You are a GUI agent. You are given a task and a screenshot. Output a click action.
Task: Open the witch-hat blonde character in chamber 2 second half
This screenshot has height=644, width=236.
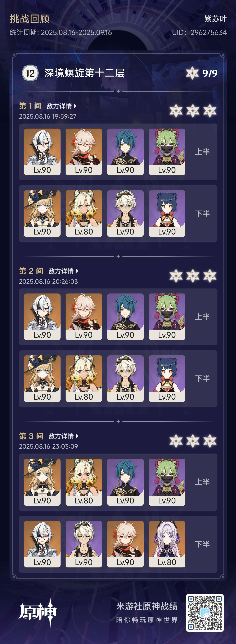(x=42, y=379)
